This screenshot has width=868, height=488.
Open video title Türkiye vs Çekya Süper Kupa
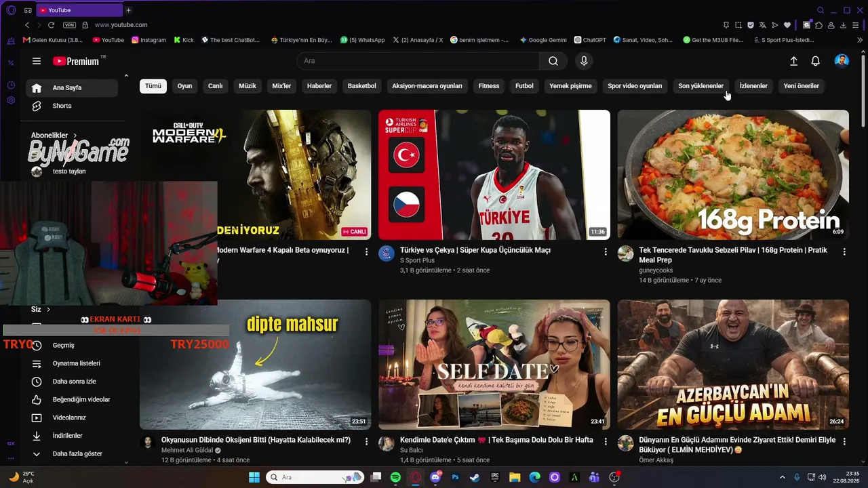coord(475,250)
